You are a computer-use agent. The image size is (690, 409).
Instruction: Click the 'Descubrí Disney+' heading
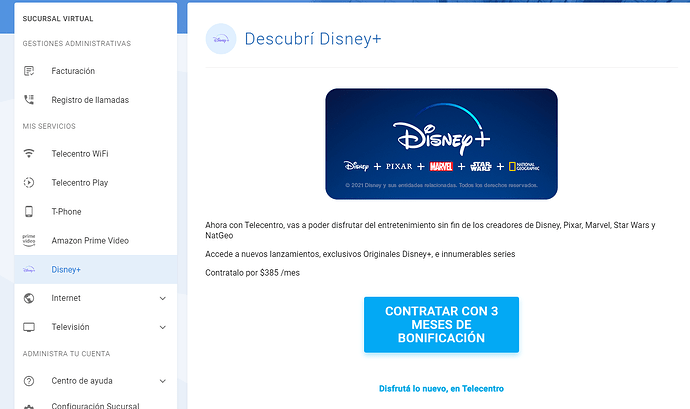click(313, 39)
